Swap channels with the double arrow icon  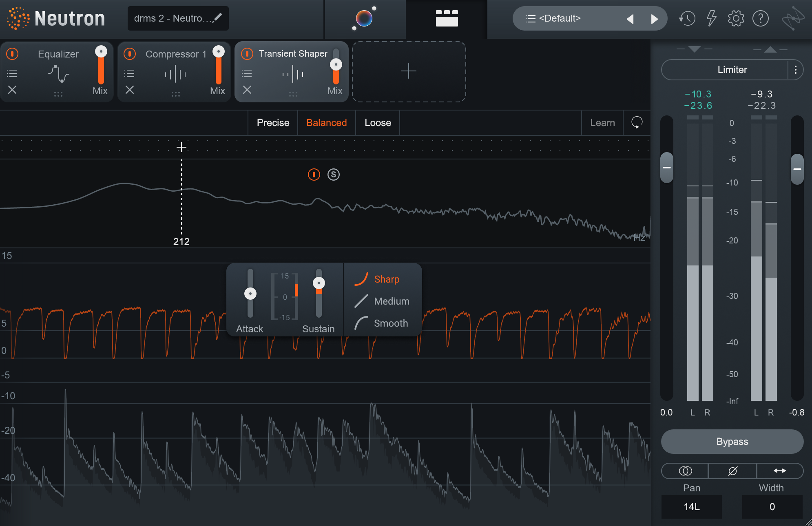[780, 471]
